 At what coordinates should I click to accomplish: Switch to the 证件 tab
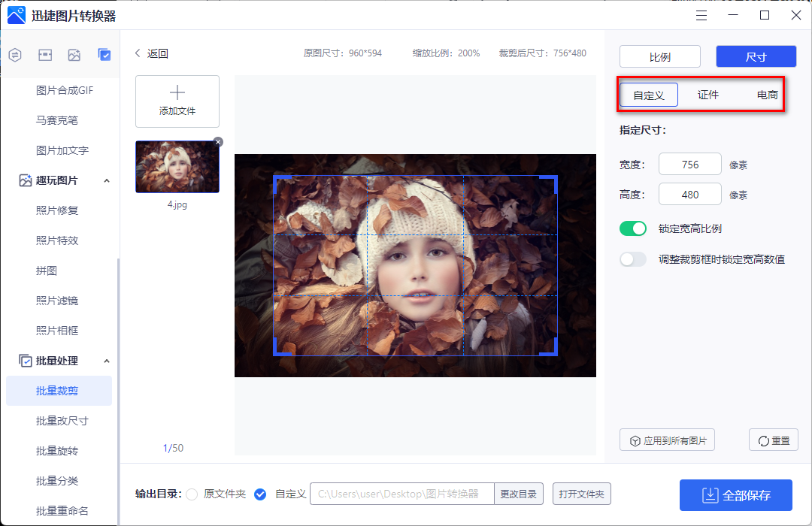coord(707,95)
